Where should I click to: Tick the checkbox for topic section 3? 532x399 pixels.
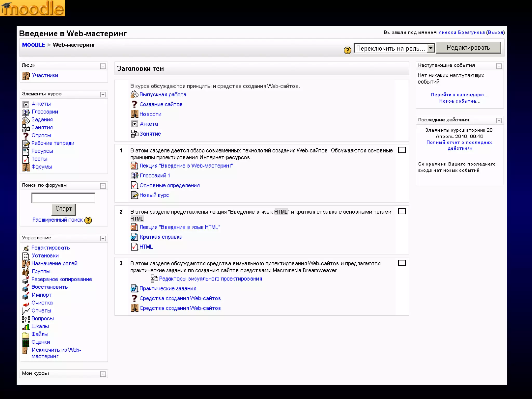(402, 263)
